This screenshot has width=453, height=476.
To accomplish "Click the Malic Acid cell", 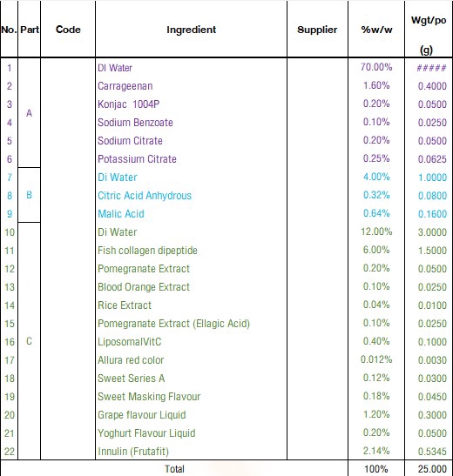I will [x=191, y=214].
